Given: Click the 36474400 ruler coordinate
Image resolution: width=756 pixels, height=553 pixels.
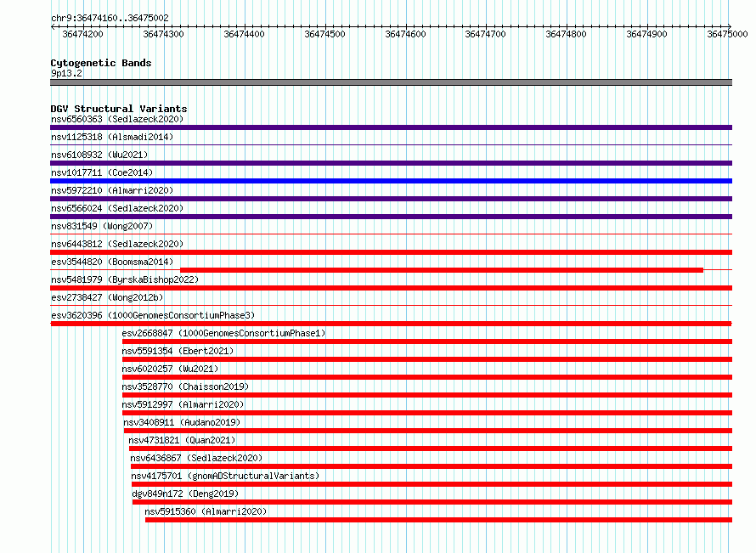Looking at the screenshot, I should pos(244,34).
